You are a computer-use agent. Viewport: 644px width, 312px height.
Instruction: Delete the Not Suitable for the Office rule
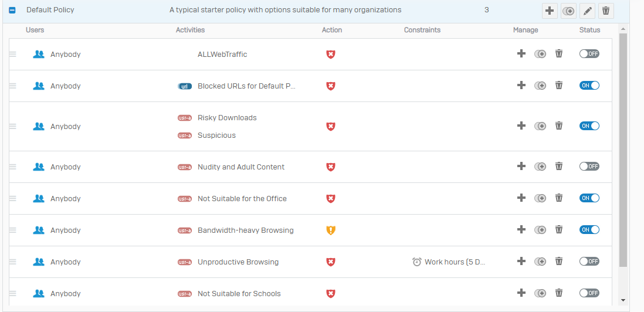(x=559, y=198)
